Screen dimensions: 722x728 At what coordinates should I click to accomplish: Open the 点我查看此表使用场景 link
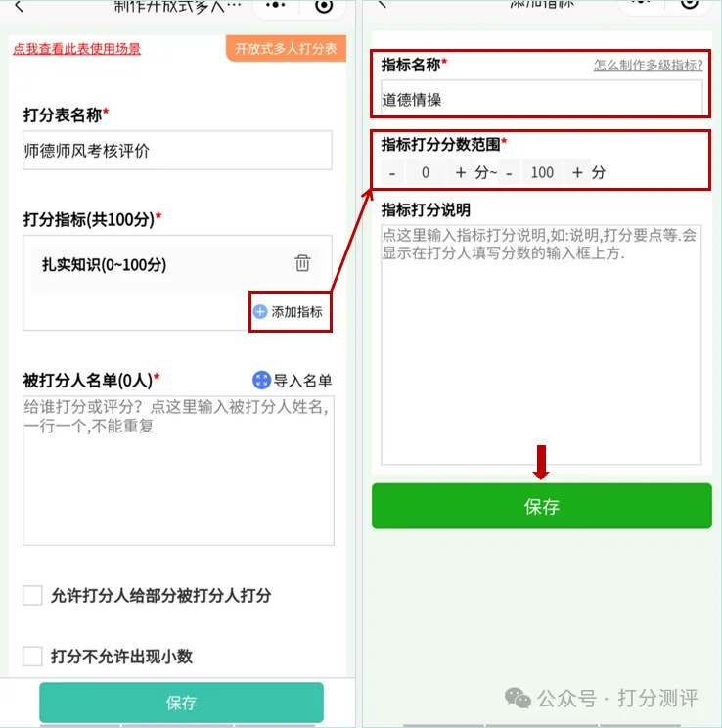(x=76, y=49)
